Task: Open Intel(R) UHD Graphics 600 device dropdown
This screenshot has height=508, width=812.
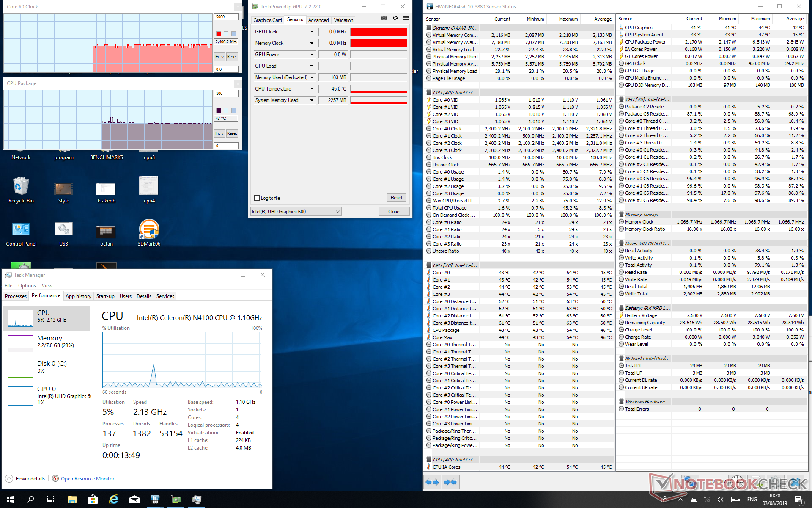Action: [x=296, y=211]
